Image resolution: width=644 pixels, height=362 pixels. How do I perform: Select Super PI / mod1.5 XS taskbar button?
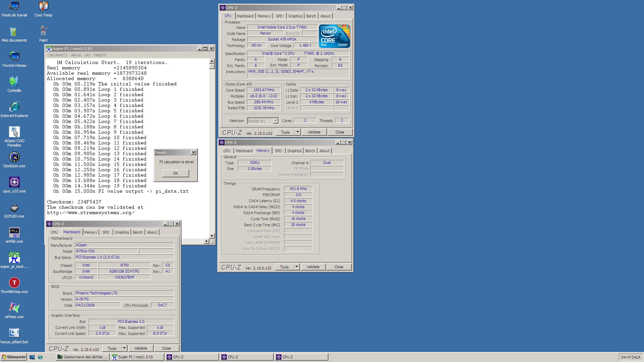coord(137,357)
